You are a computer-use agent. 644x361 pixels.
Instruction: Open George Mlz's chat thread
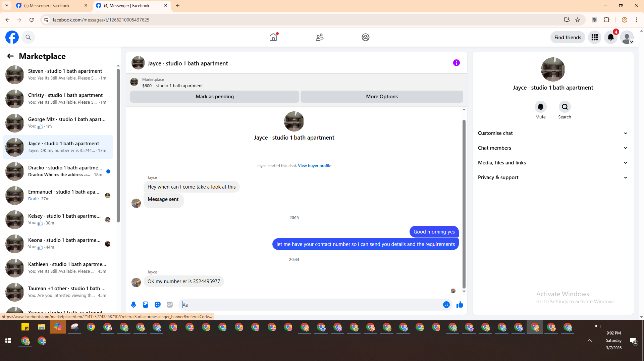(58, 123)
